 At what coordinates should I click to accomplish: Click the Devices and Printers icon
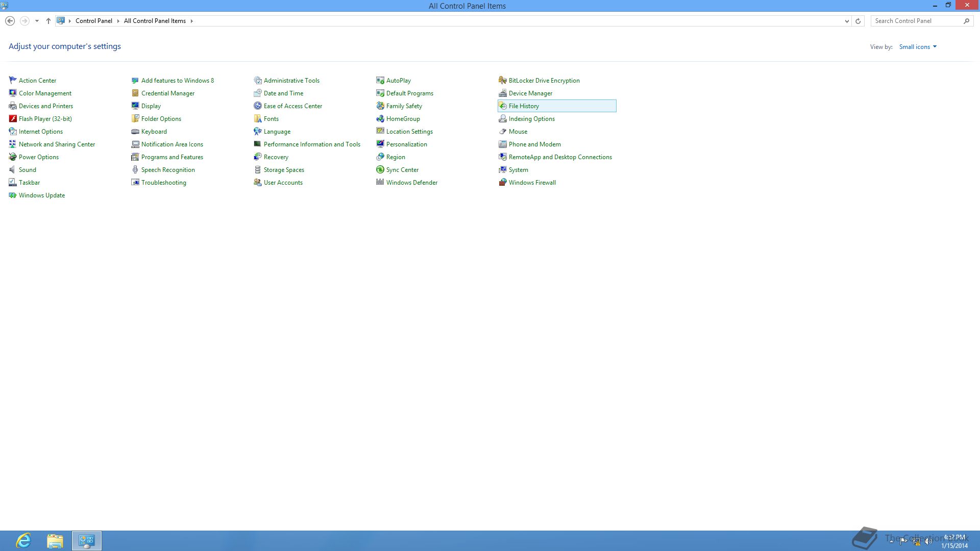tap(13, 106)
